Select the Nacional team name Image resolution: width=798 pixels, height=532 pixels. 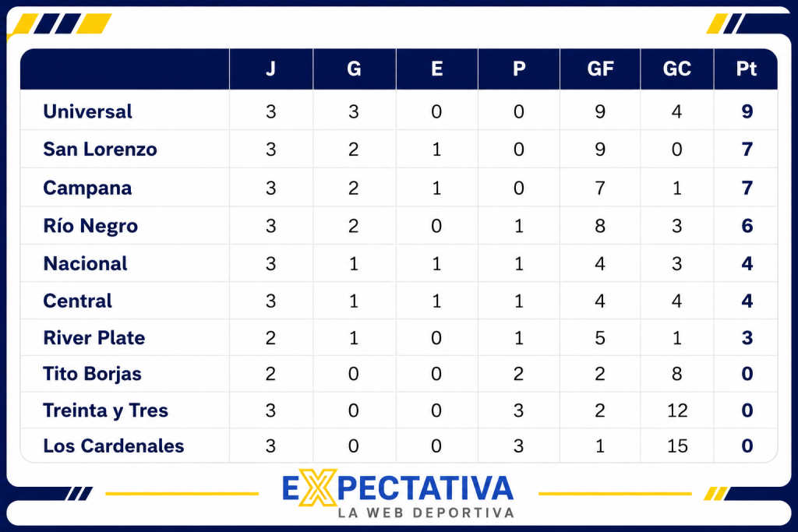[86, 263]
